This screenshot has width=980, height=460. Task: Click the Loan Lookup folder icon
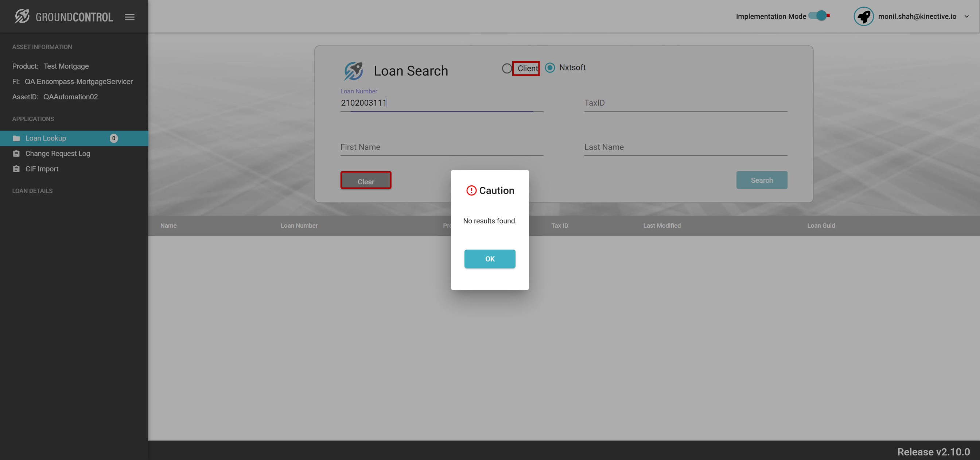point(16,138)
